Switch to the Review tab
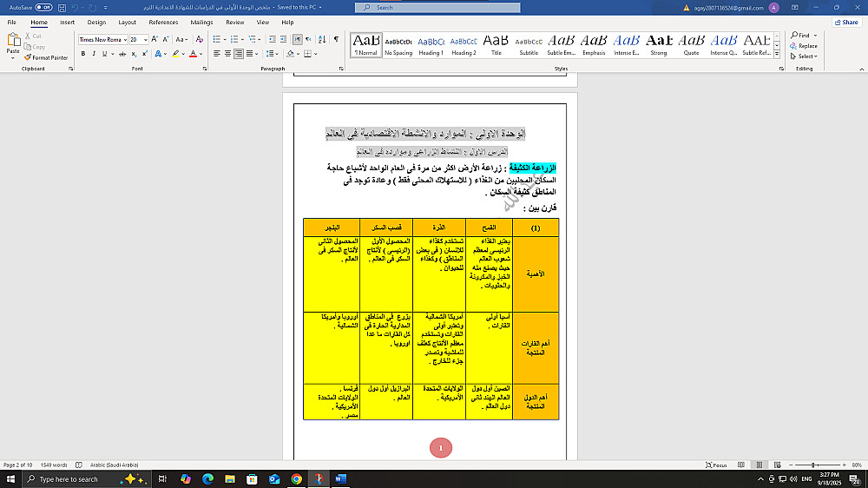Image resolution: width=868 pixels, height=488 pixels. click(x=234, y=23)
